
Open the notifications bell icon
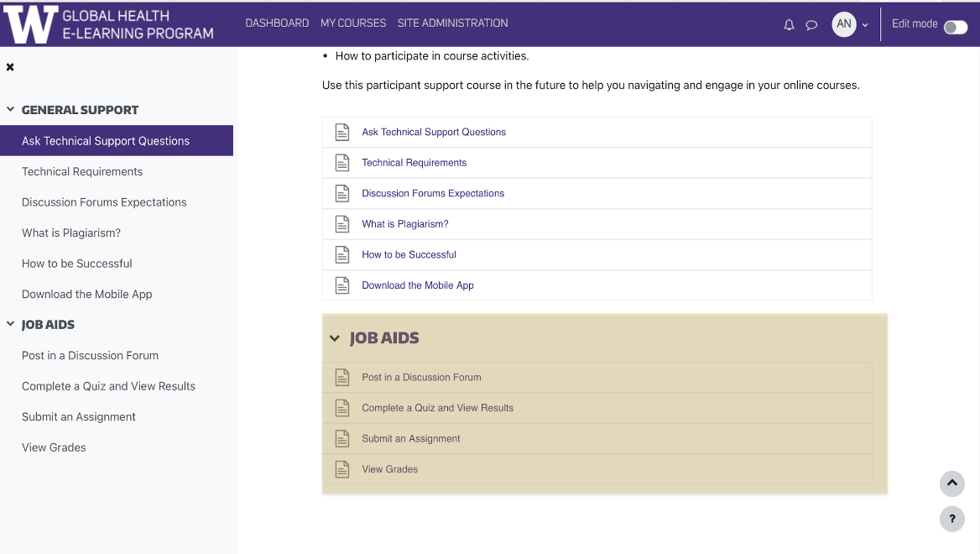[x=789, y=25]
